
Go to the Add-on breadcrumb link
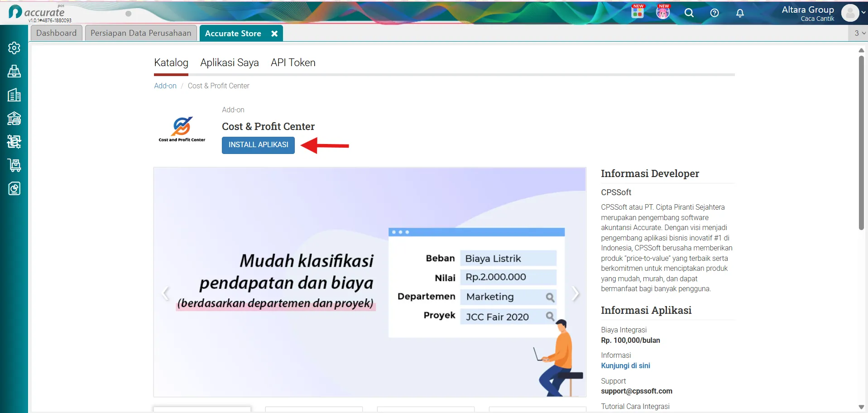click(165, 86)
